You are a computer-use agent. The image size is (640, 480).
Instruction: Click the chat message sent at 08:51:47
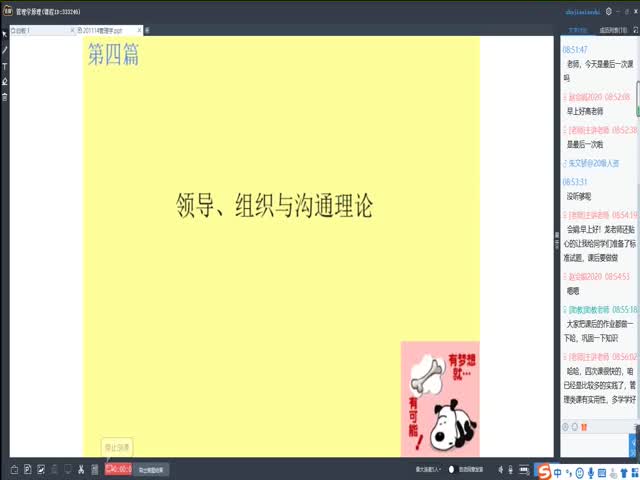[x=599, y=71]
